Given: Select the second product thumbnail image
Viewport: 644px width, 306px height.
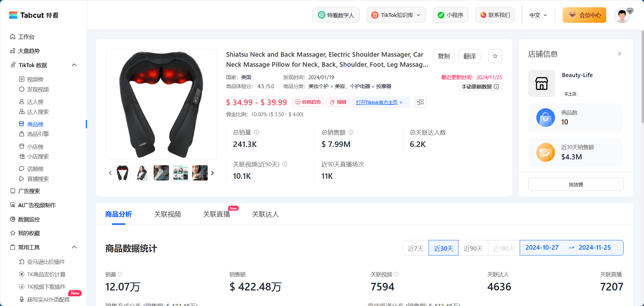Looking at the screenshot, I should tap(142, 173).
